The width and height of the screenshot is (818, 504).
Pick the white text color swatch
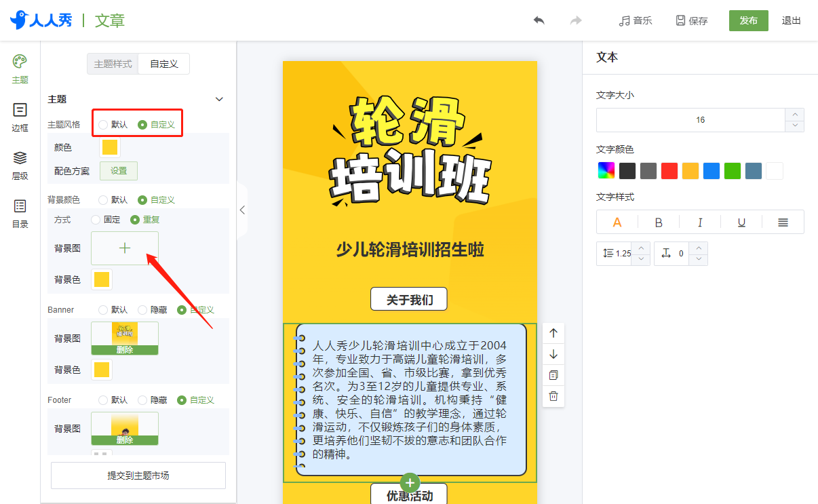coord(775,171)
